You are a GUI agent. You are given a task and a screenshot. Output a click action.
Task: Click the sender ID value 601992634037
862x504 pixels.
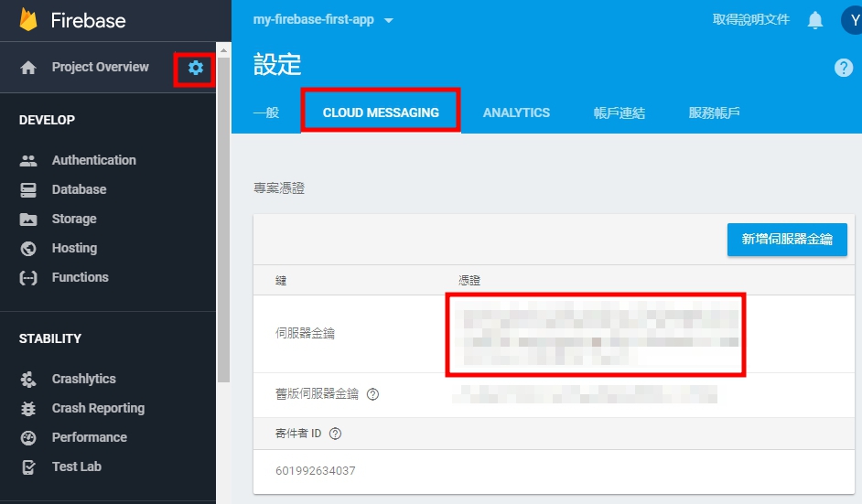tap(316, 471)
